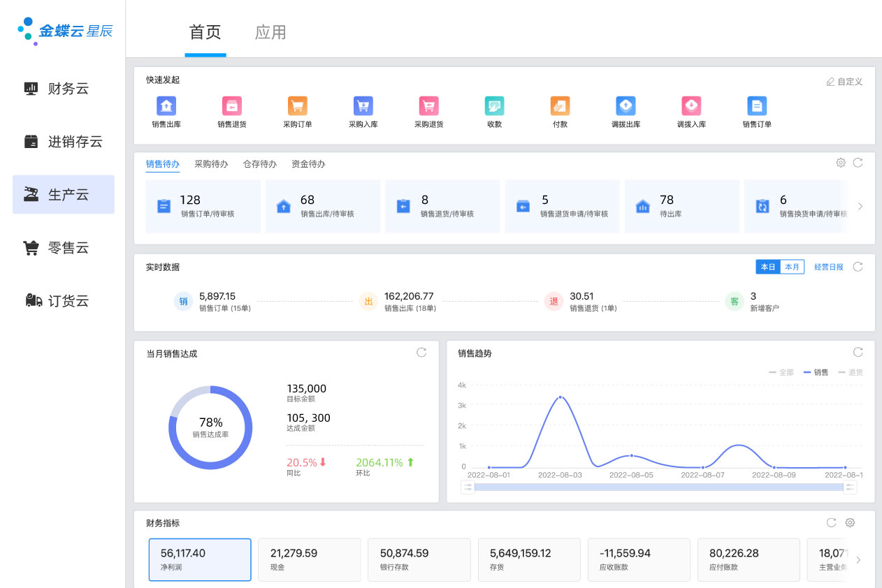Screen dimensions: 882x588
Task: Open the 订货云 sidebar module
Action: pos(64,301)
